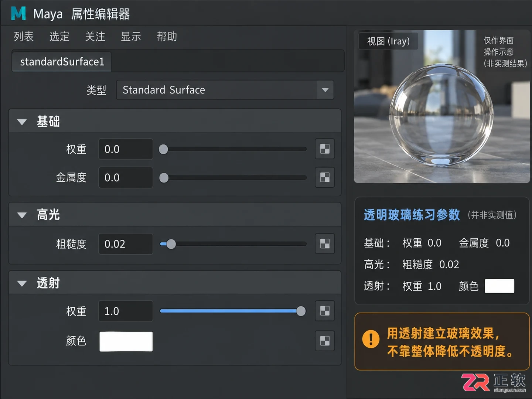Click the 粗糙度 0.02 value field

pyautogui.click(x=126, y=244)
